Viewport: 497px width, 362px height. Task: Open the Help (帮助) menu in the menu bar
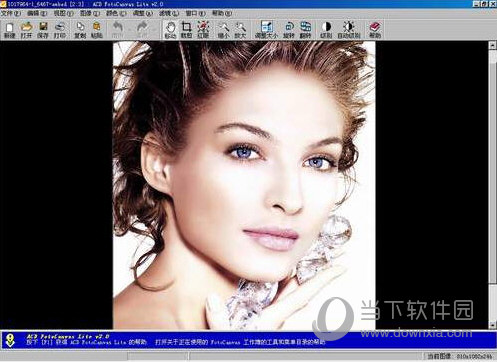(222, 13)
